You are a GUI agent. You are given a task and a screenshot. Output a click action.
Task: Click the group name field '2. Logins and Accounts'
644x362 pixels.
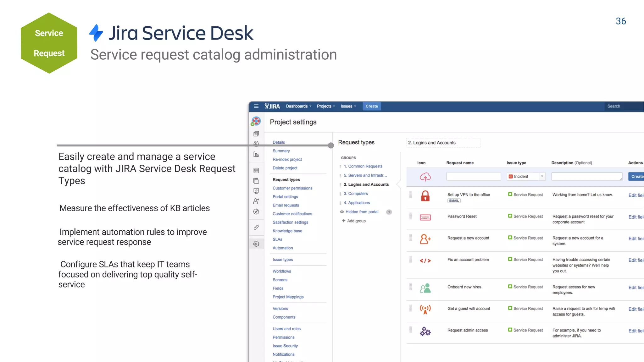[443, 143]
